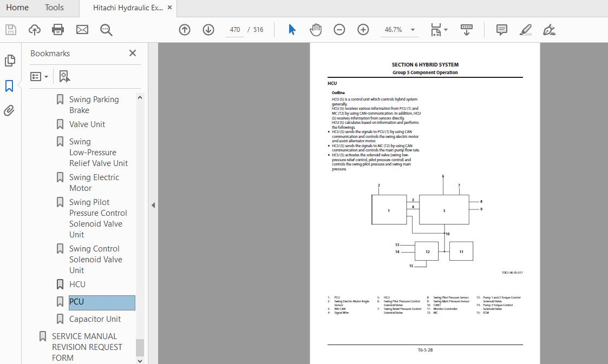Open the bookmarks options dropdown
Screen dimensions: 608x364
[x=39, y=77]
